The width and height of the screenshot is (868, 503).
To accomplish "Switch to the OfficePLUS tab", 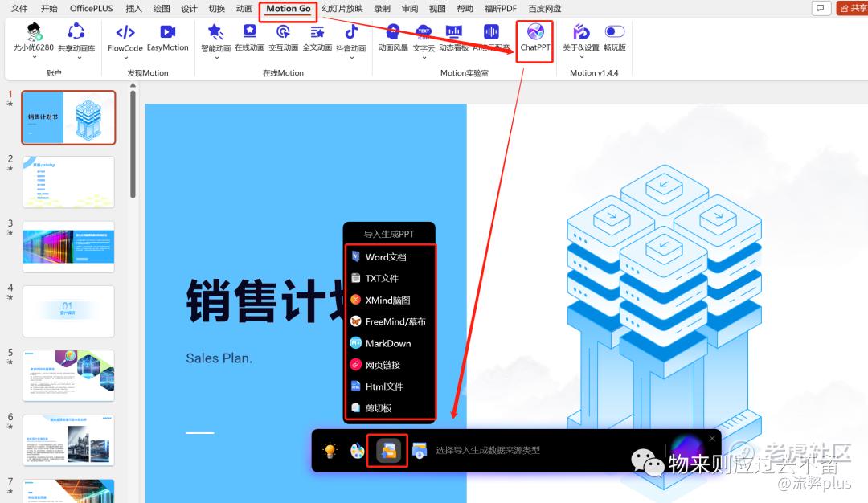I will tap(92, 8).
